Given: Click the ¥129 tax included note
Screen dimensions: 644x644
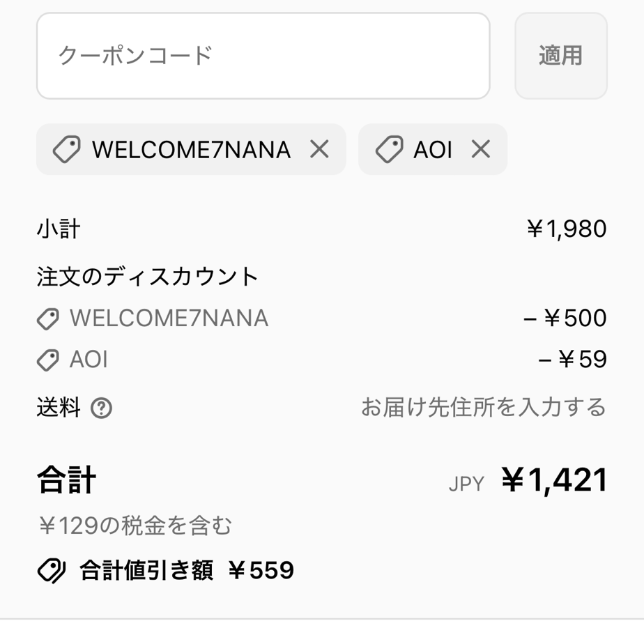Looking at the screenshot, I should (135, 526).
